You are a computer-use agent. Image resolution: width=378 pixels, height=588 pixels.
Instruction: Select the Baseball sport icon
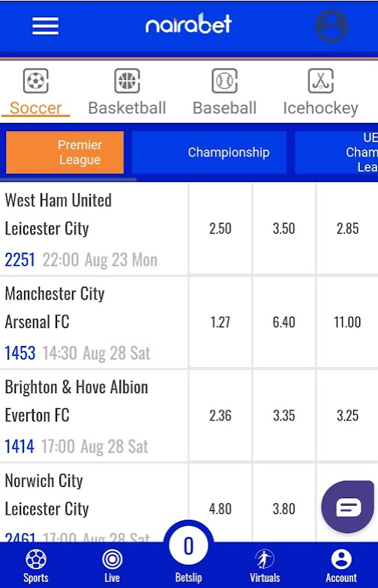[224, 81]
